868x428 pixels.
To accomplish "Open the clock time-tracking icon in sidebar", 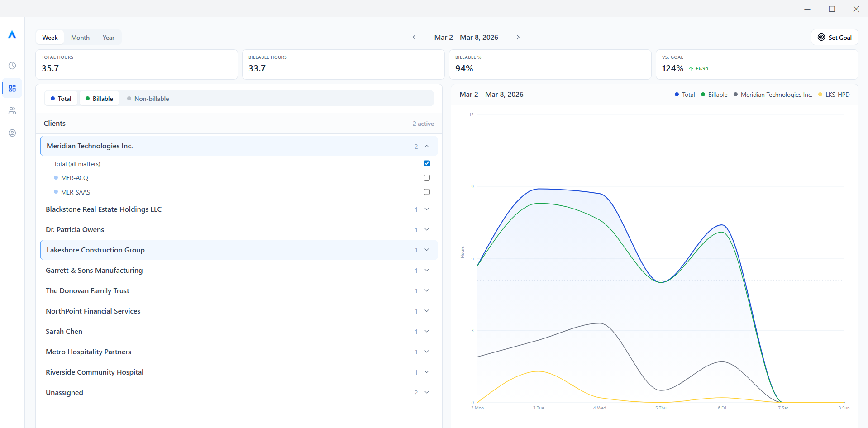I will pyautogui.click(x=12, y=65).
